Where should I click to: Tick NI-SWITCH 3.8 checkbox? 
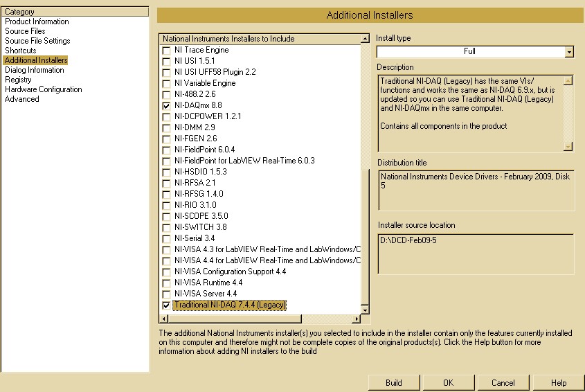[x=166, y=227]
